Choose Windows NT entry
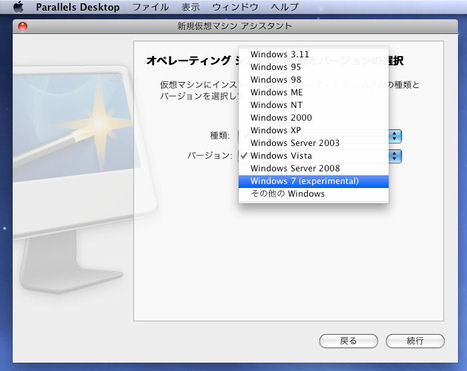The image size is (467, 371). click(x=314, y=105)
